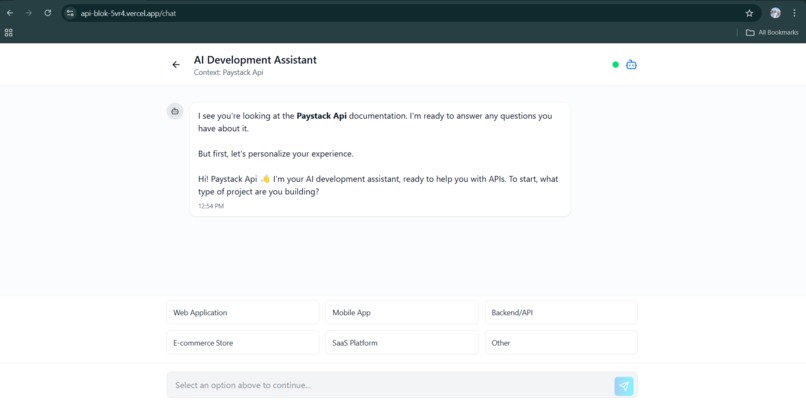The height and width of the screenshot is (407, 806).
Task: Click the bold 'Paystack Api' text in the message
Action: tap(321, 116)
